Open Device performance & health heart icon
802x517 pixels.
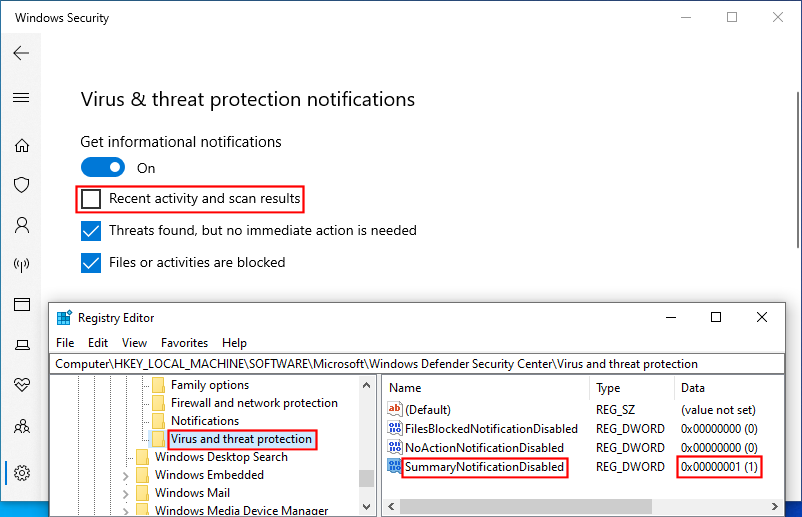[x=21, y=385]
